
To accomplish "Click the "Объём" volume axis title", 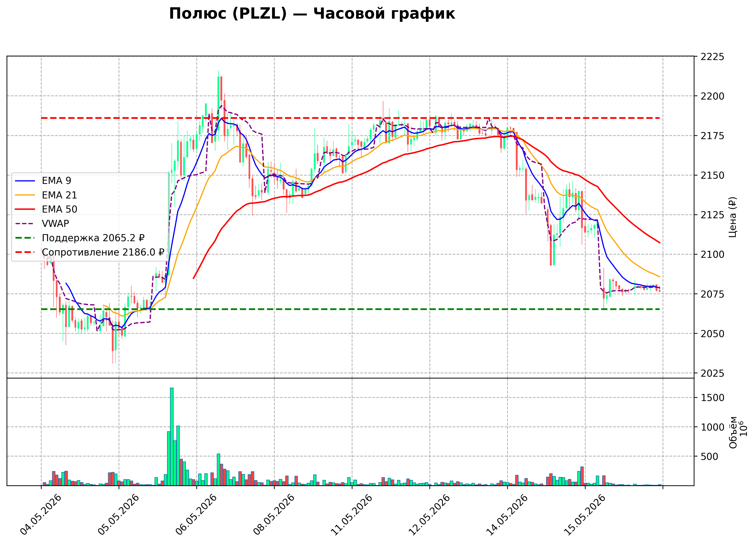I will 733,432.
